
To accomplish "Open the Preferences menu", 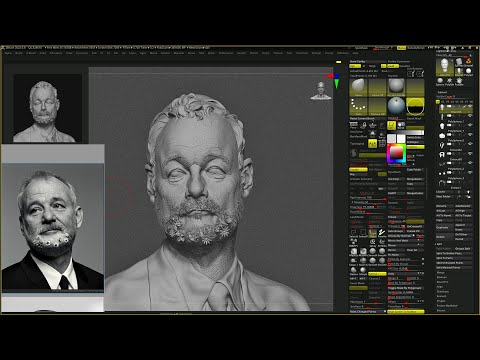I will point(226,53).
